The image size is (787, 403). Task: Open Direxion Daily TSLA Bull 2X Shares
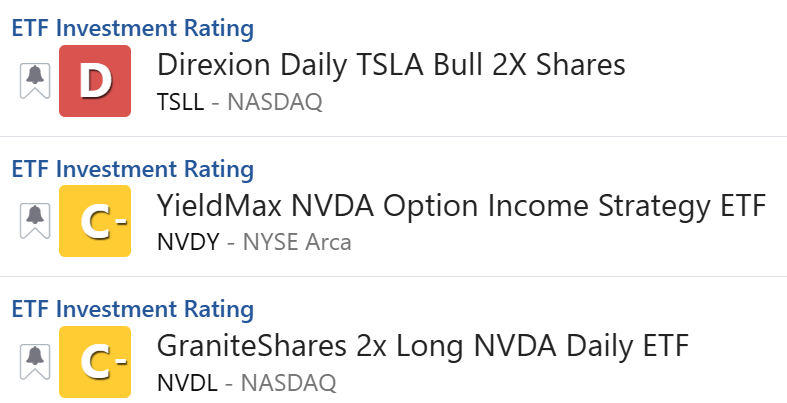[391, 65]
